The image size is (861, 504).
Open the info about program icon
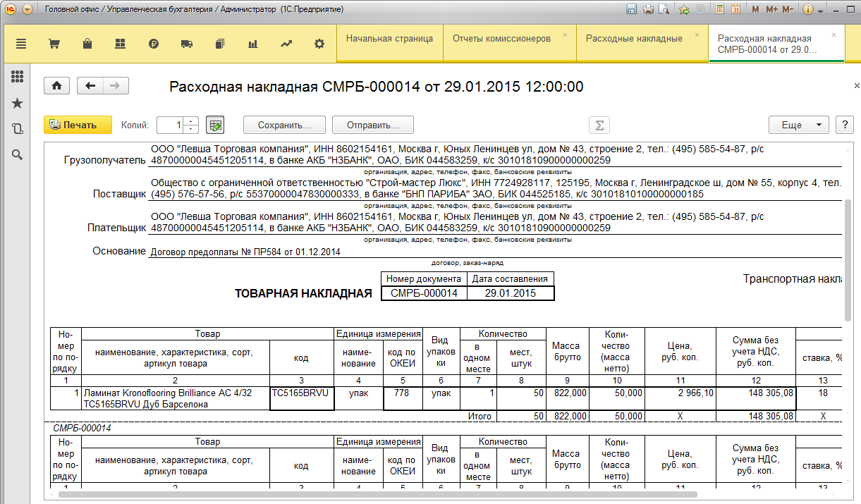(807, 9)
